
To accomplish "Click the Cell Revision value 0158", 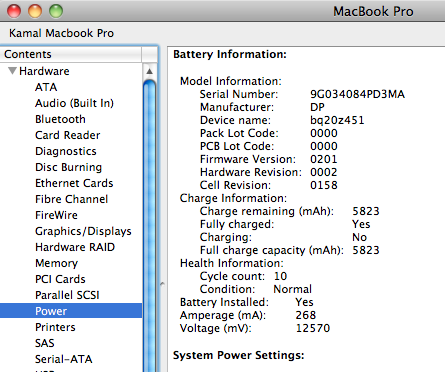I will tap(324, 185).
